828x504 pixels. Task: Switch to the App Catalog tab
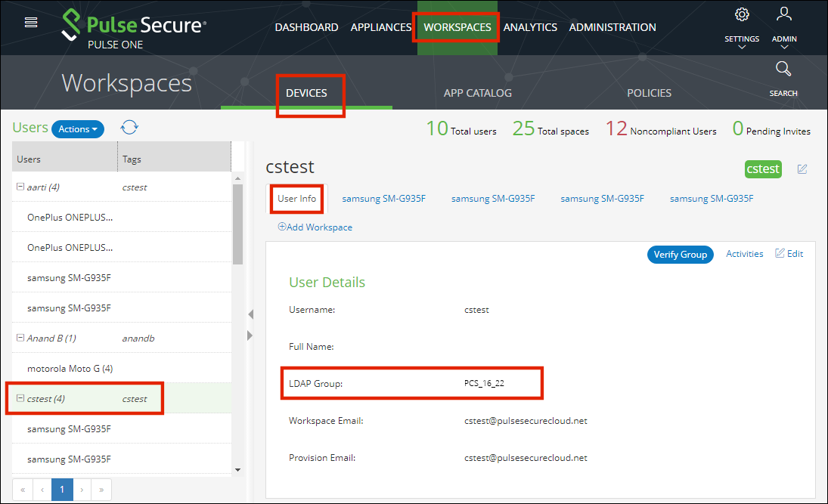(x=477, y=93)
